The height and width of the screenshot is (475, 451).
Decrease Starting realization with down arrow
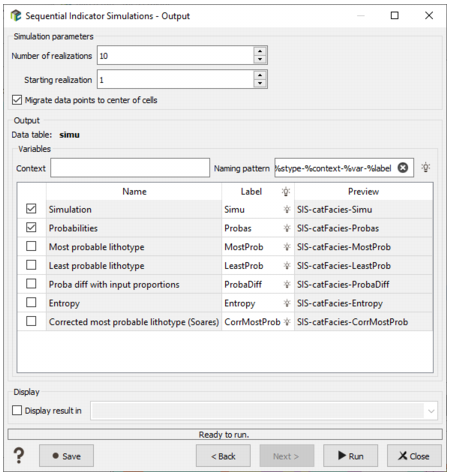tap(260, 83)
